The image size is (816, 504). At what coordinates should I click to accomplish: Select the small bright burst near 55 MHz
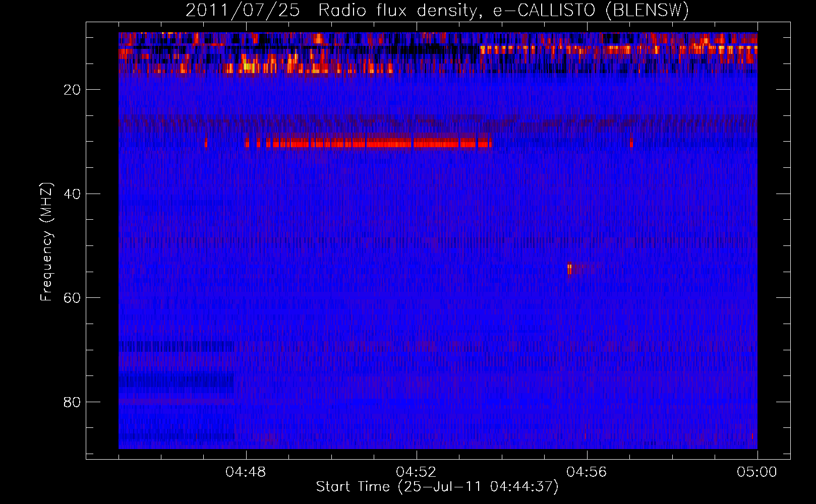tap(570, 269)
